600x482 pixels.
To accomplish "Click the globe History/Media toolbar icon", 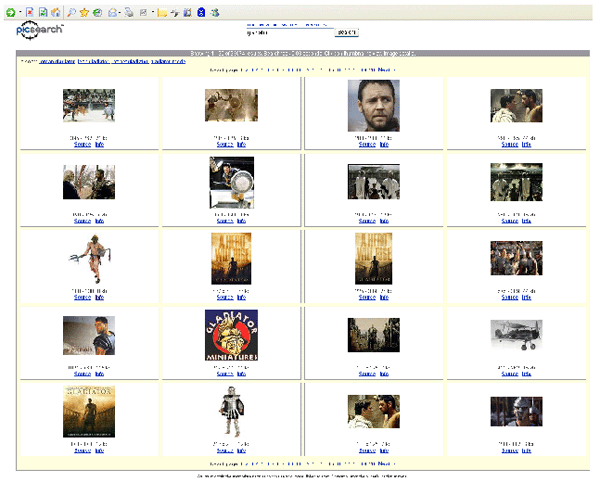I will (x=98, y=13).
